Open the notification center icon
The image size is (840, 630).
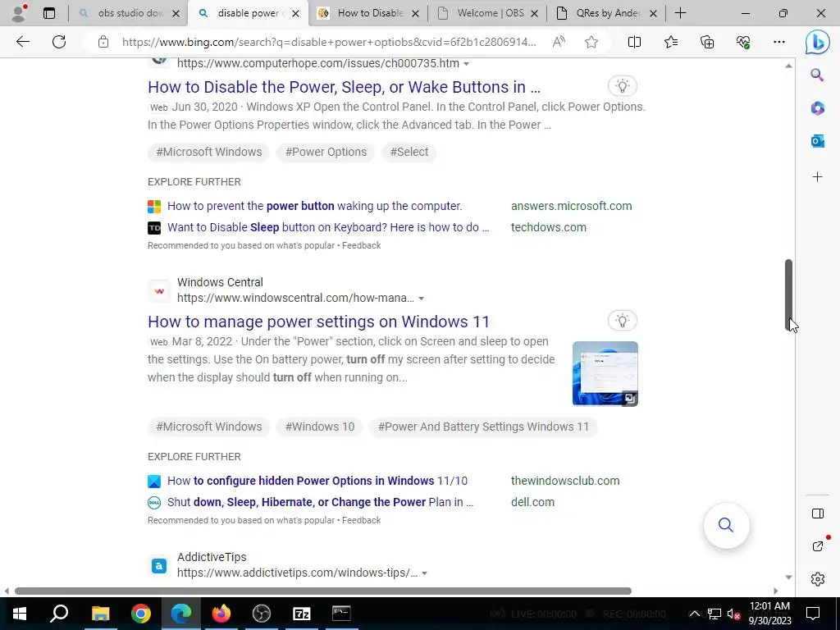[x=813, y=614]
